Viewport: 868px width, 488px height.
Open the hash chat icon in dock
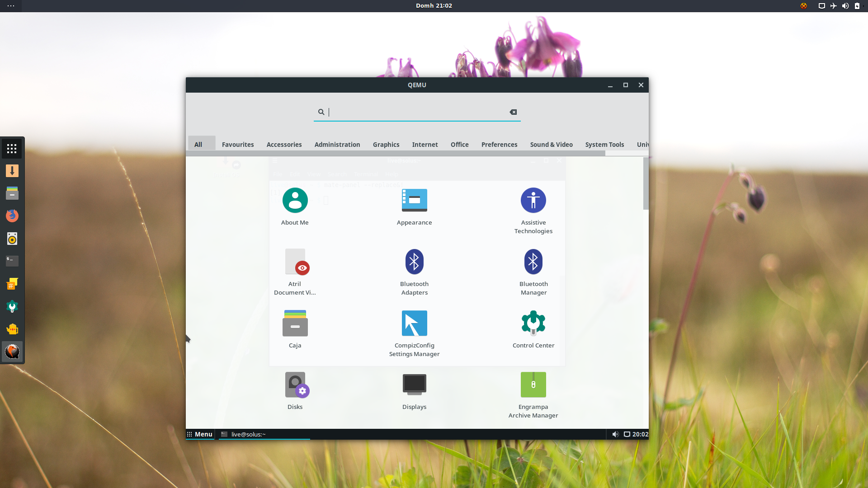click(12, 284)
